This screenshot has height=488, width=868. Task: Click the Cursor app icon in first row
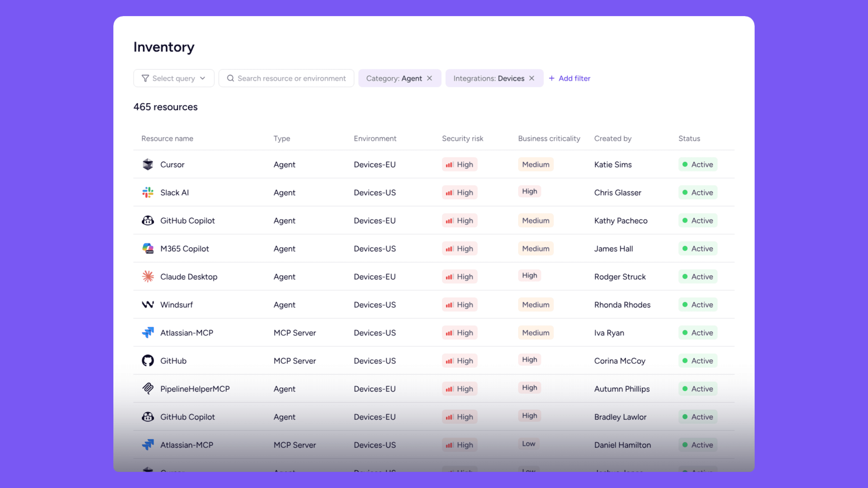pyautogui.click(x=148, y=164)
